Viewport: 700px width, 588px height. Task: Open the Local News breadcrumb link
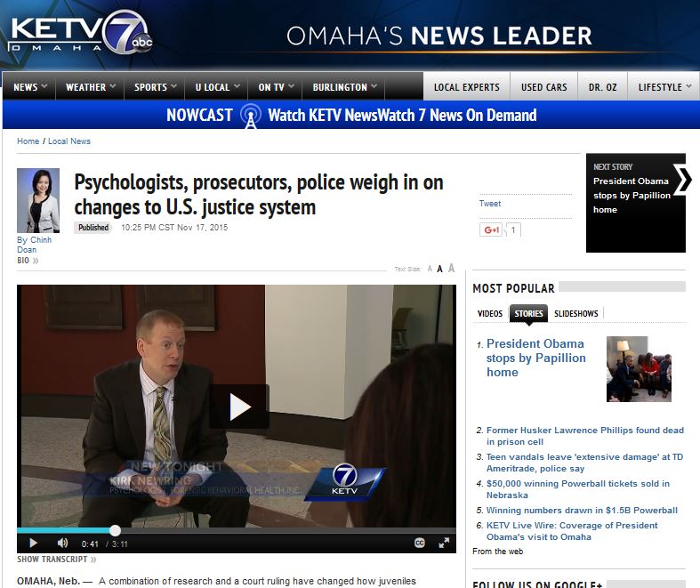coord(69,141)
